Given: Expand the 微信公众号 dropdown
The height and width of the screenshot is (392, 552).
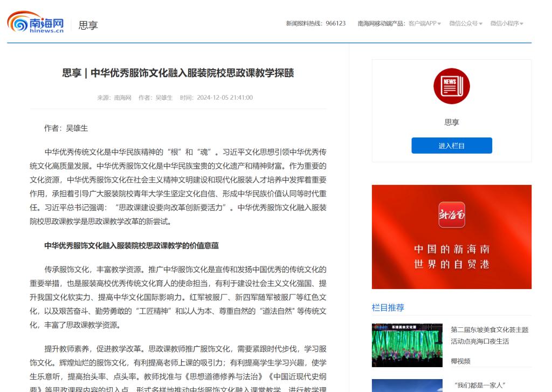Looking at the screenshot, I should click(466, 24).
